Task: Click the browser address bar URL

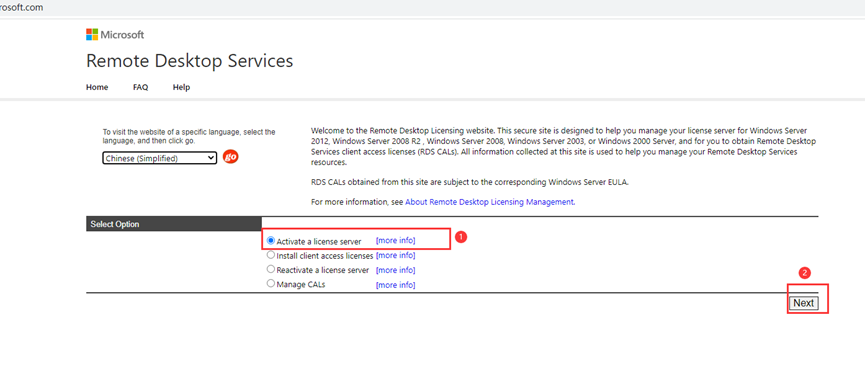Action: pyautogui.click(x=22, y=7)
